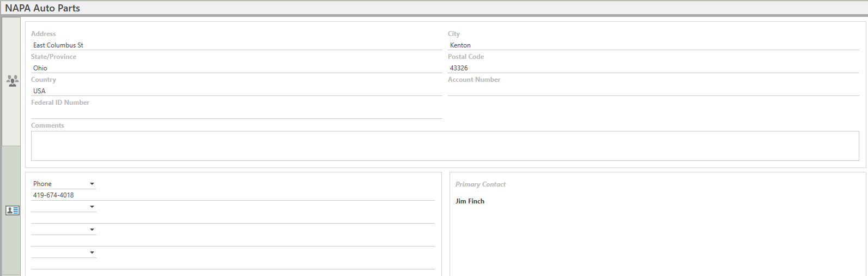Open the fourth contact type dropdown
This screenshot has height=276, width=868.
(64, 253)
